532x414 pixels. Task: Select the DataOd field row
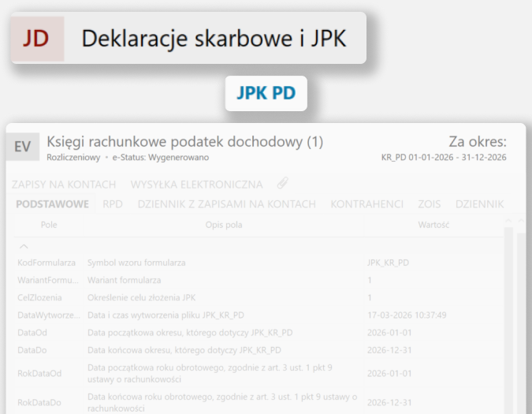coord(32,333)
